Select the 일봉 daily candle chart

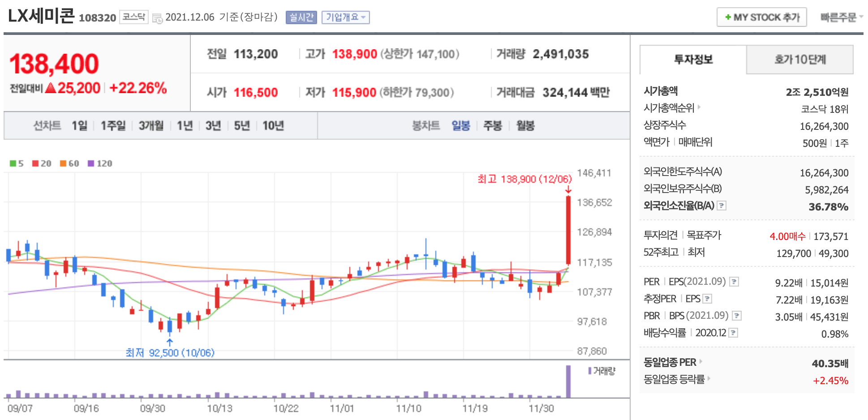click(x=461, y=126)
